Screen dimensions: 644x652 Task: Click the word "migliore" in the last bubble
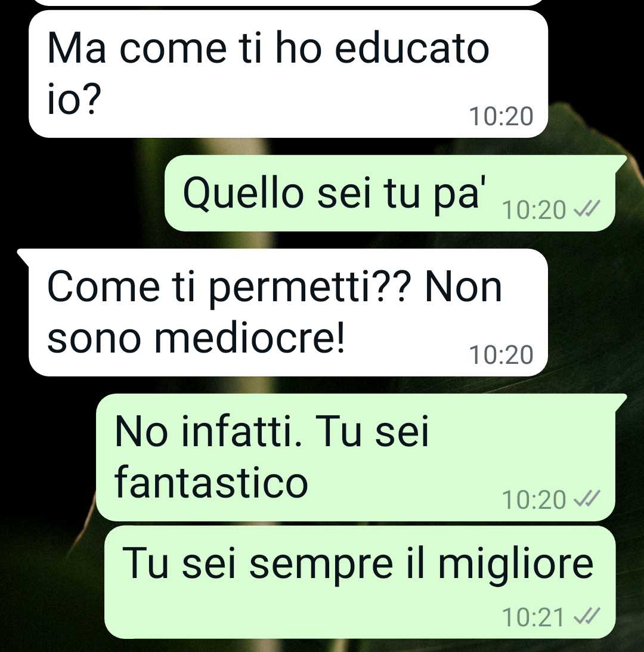(516, 565)
